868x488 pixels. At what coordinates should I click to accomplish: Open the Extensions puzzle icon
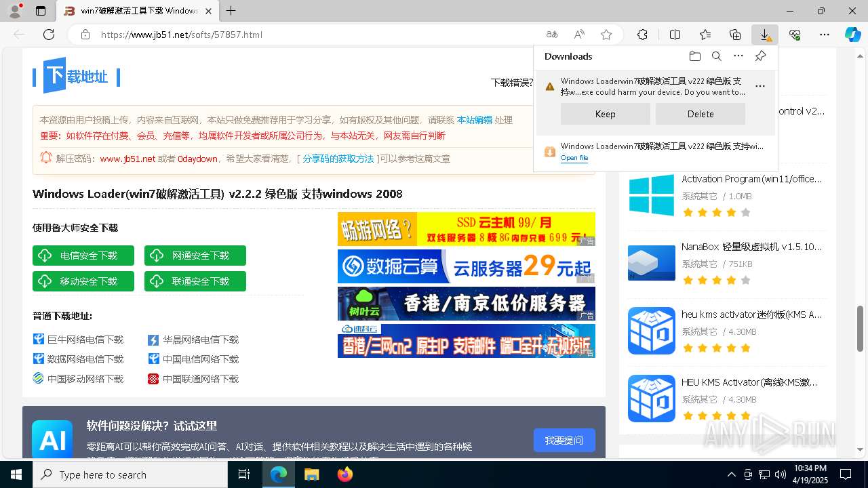click(642, 35)
